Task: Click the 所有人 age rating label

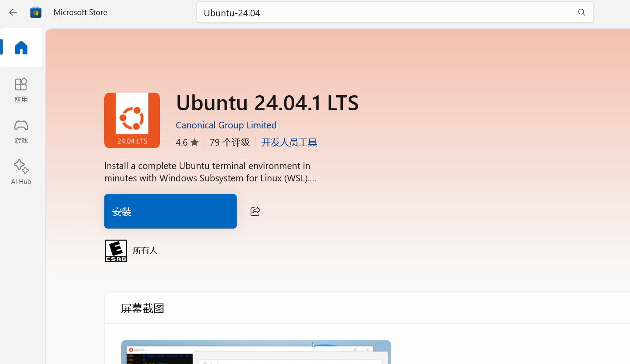Action: tap(145, 251)
